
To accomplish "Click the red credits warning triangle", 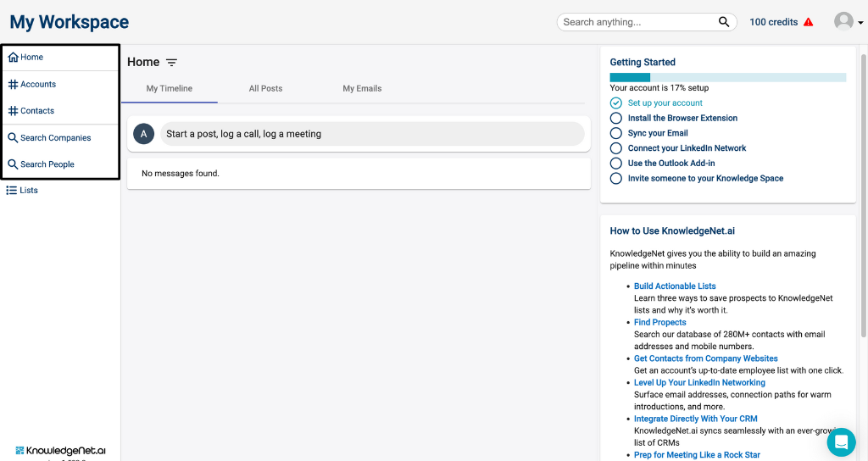I will 808,22.
